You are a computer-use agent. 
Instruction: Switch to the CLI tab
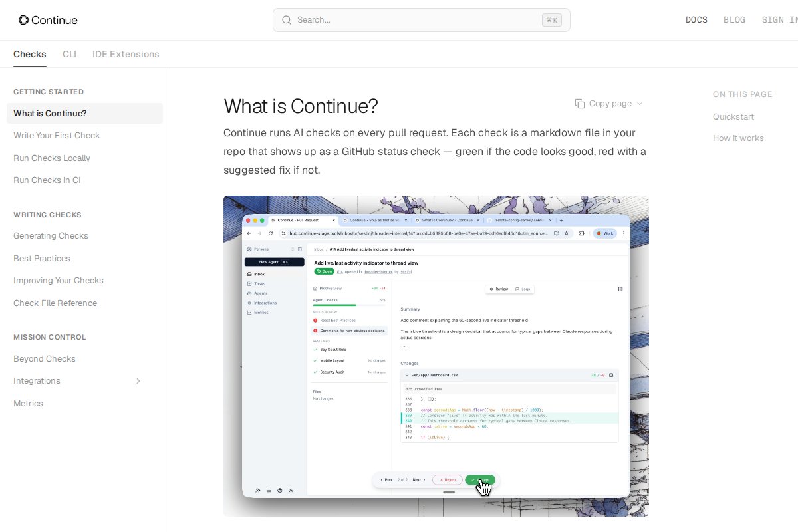point(69,54)
